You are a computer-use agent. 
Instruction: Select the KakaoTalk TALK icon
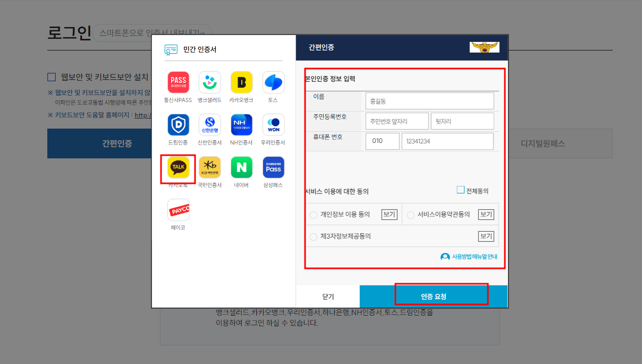[x=178, y=167]
